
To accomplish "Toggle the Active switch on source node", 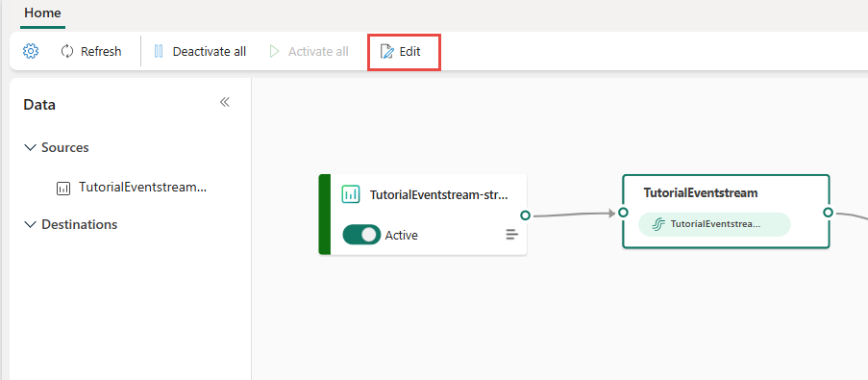I will pyautogui.click(x=361, y=235).
